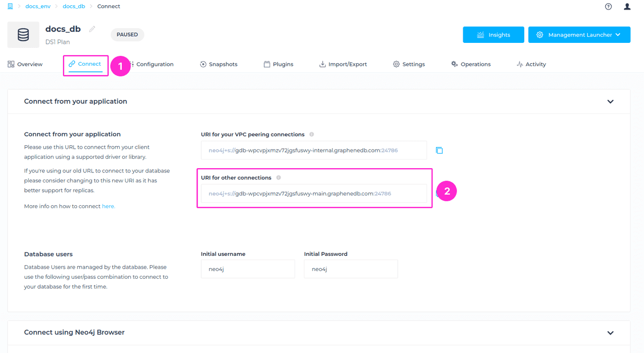View the Operations tab

click(x=471, y=64)
